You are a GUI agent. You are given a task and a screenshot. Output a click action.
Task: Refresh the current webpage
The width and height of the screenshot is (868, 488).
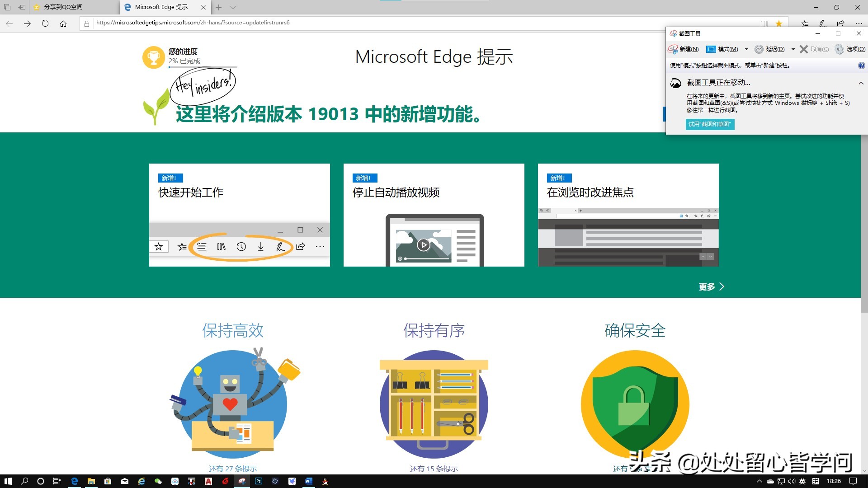[45, 23]
